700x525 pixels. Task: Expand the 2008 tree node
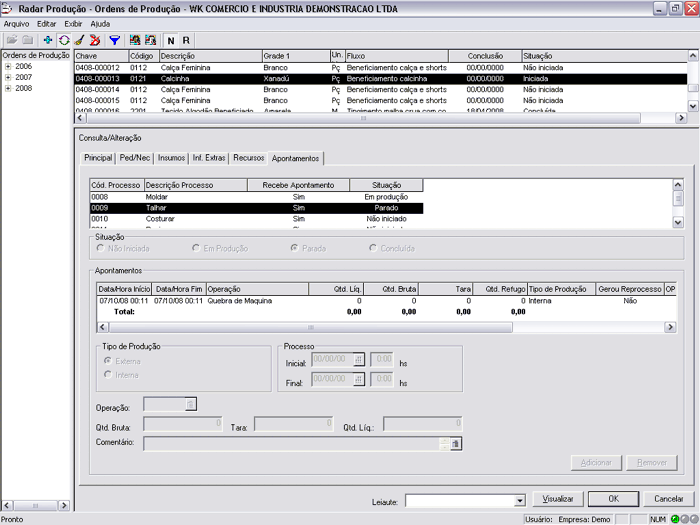point(8,88)
